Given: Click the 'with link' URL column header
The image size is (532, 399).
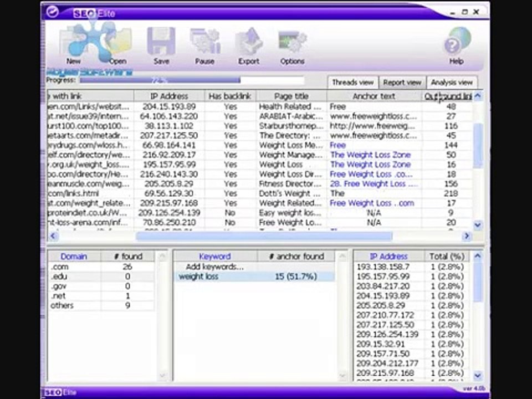Looking at the screenshot, I should [x=90, y=96].
